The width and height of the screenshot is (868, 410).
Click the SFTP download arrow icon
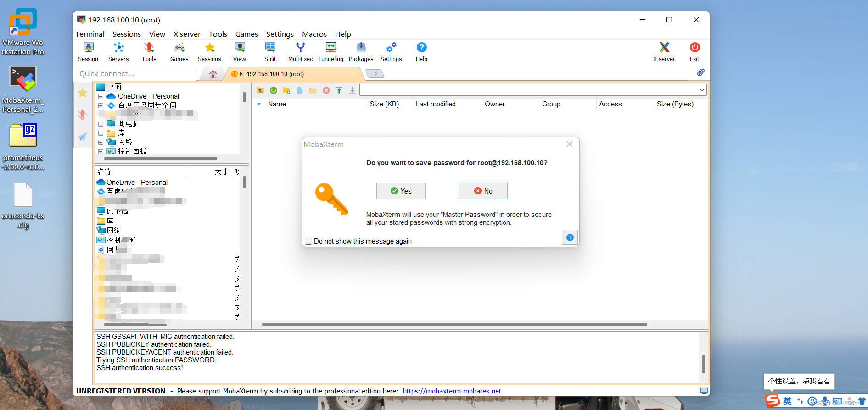[x=353, y=90]
